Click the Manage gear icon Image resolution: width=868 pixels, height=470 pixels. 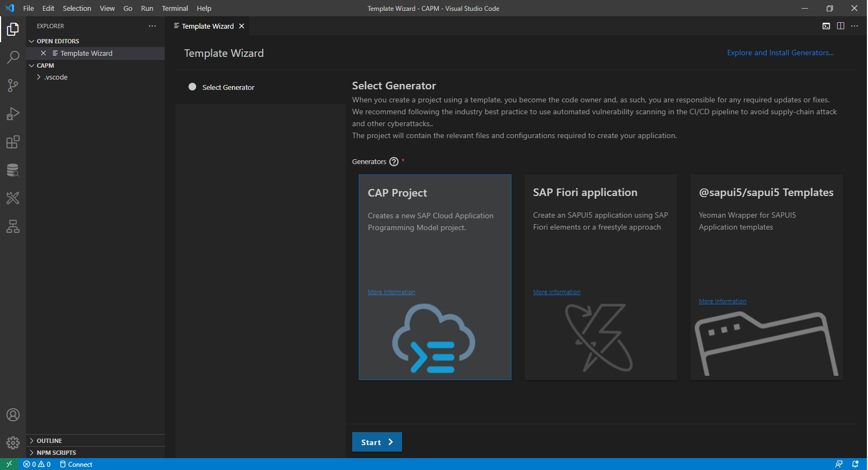click(x=13, y=443)
